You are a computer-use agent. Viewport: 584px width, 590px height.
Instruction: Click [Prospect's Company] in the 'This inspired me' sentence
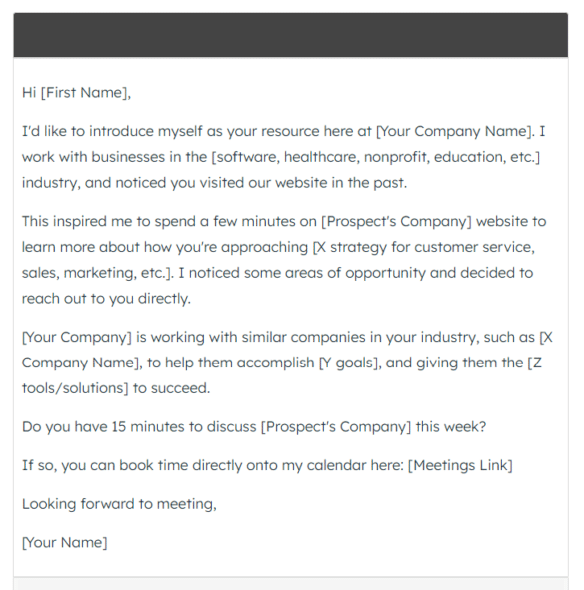click(x=396, y=221)
